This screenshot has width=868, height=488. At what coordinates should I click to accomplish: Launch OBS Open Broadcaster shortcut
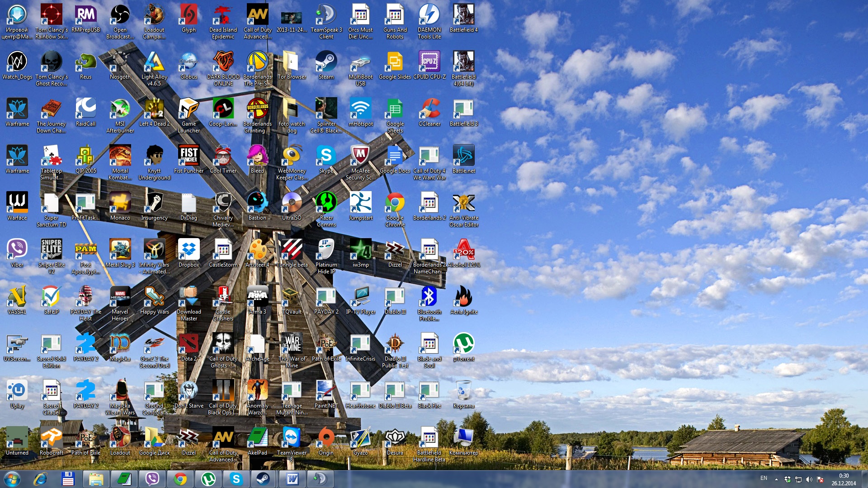coord(120,22)
